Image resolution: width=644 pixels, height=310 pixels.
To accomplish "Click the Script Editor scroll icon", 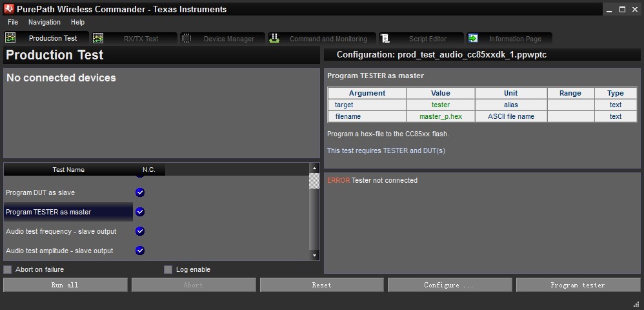I will [385, 38].
